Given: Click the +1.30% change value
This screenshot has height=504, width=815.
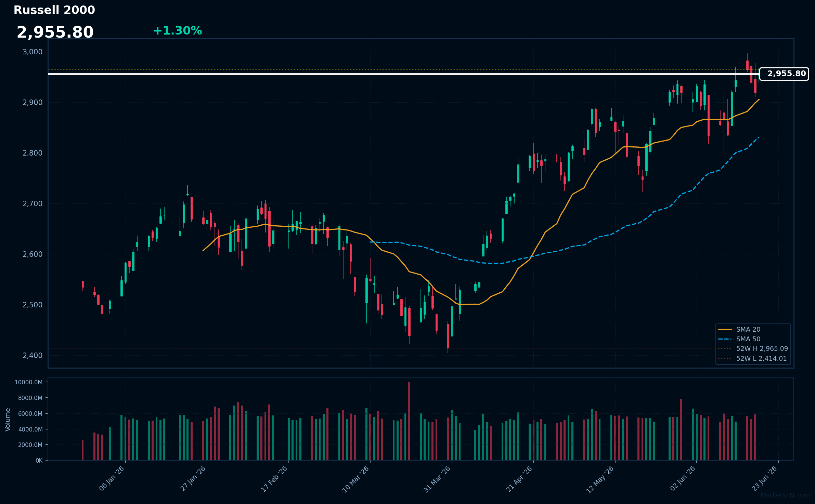Looking at the screenshot, I should click(178, 31).
